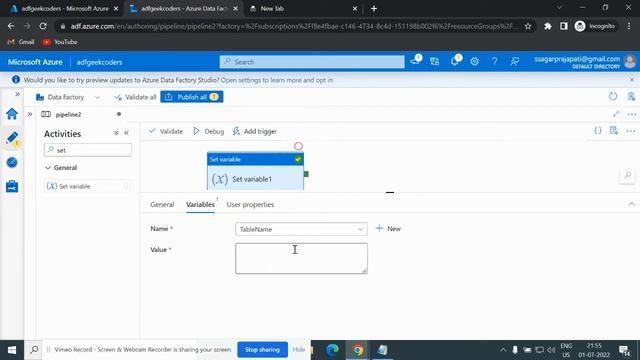Click the Publish all button
Viewport: 640px width, 360px height.
point(191,97)
